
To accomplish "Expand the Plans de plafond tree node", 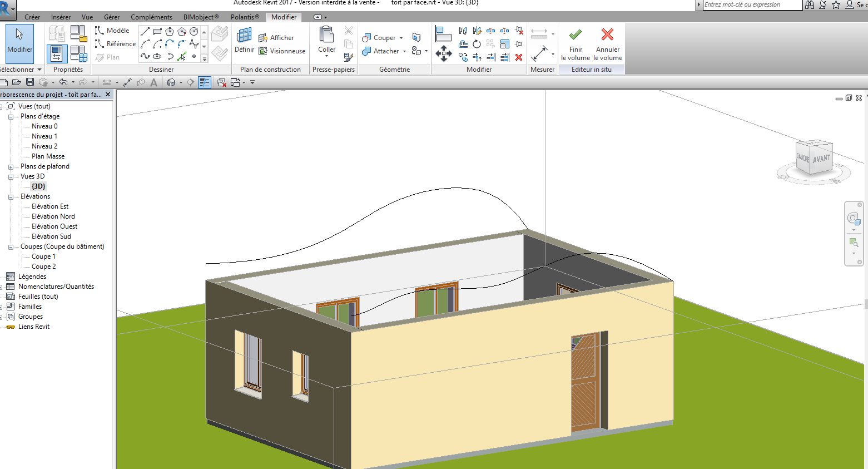I will tap(11, 167).
